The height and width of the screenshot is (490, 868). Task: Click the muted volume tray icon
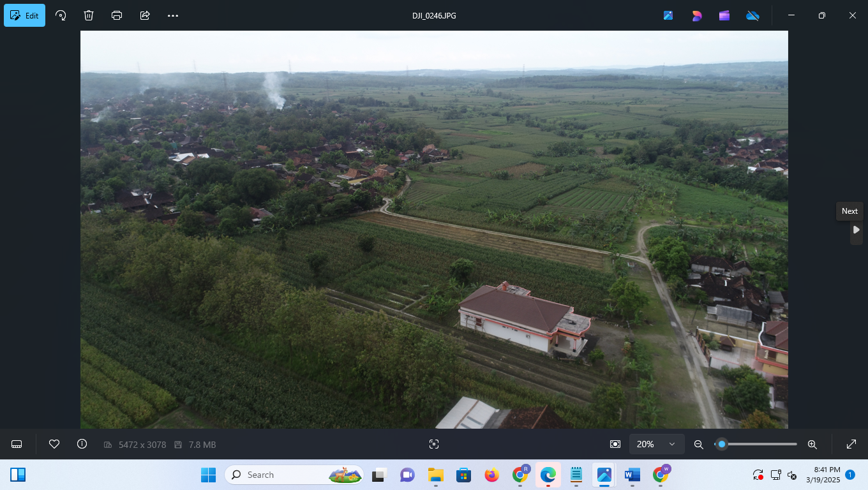click(x=792, y=475)
